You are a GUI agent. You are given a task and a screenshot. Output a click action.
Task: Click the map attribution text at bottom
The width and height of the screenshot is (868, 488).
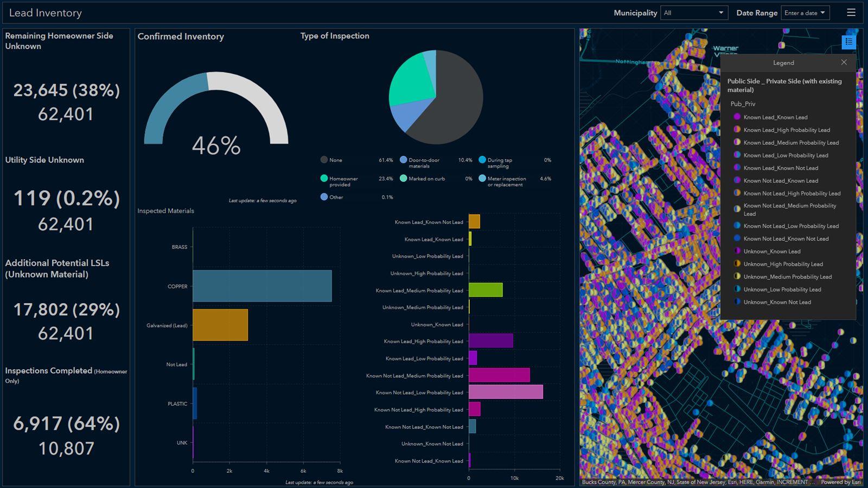click(698, 482)
